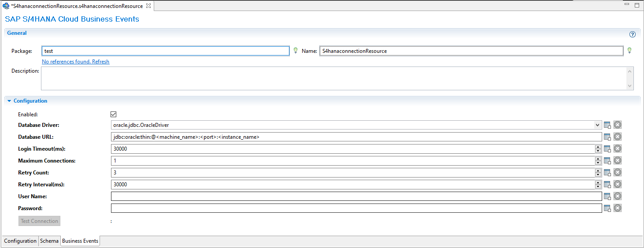This screenshot has width=644, height=248.
Task: Click clear icon for Database URL row
Action: 618,137
